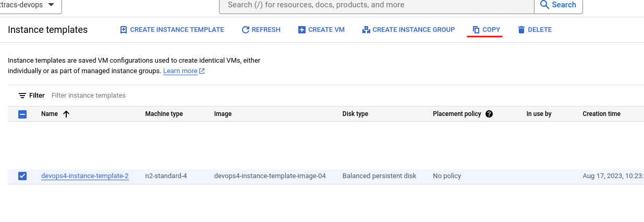Open the devops4-instance-template-2 link
The height and width of the screenshot is (222, 644).
(85, 176)
